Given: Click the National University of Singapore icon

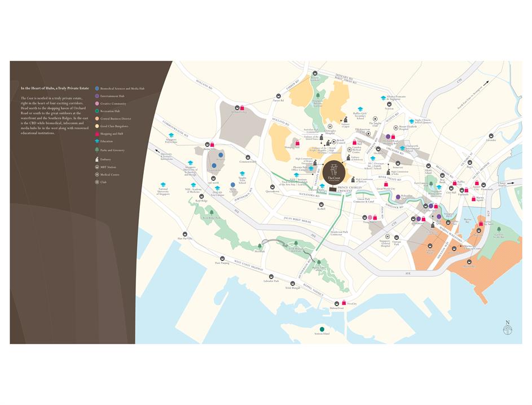Looking at the screenshot, I should pos(163,185).
